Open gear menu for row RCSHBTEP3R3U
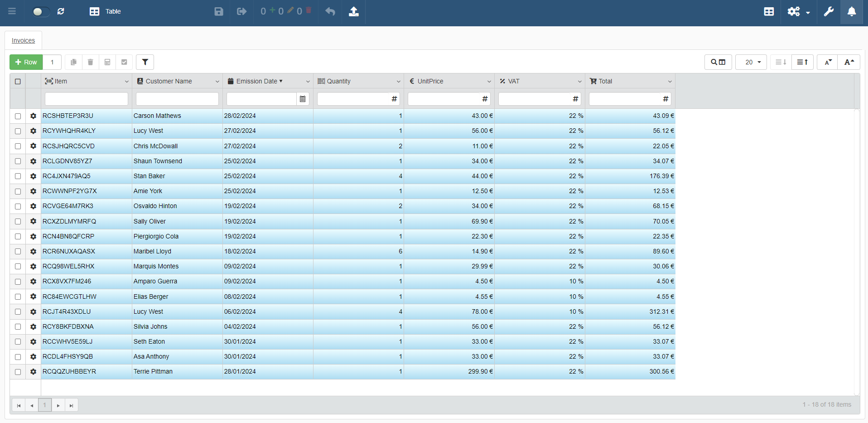This screenshot has width=868, height=423. click(x=33, y=116)
